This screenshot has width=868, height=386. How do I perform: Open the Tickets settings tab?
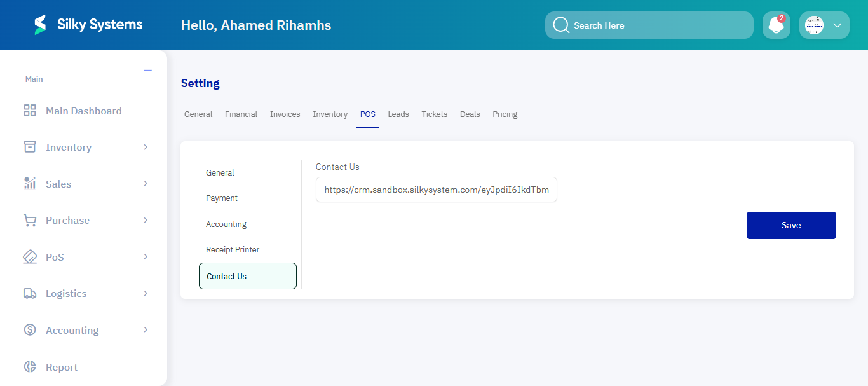click(x=434, y=114)
